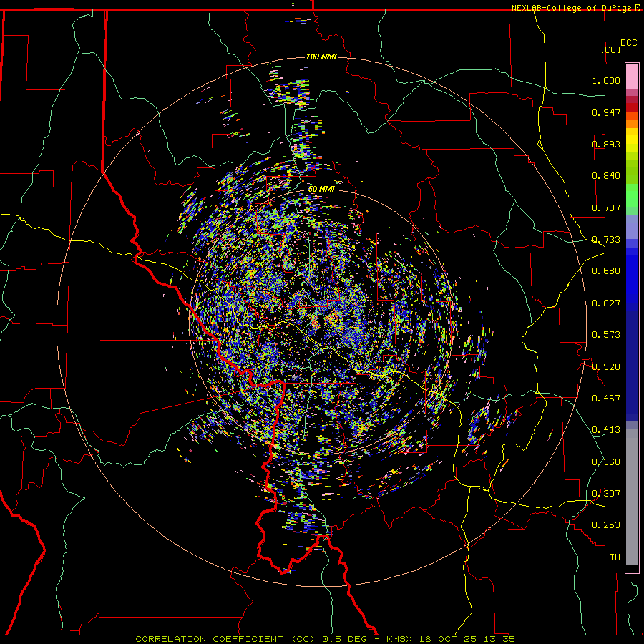Click the 0.947 scale value
The image size is (644, 644).
click(x=606, y=112)
